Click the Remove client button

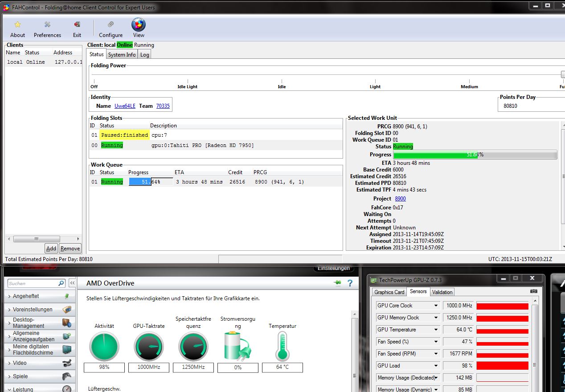pyautogui.click(x=70, y=249)
